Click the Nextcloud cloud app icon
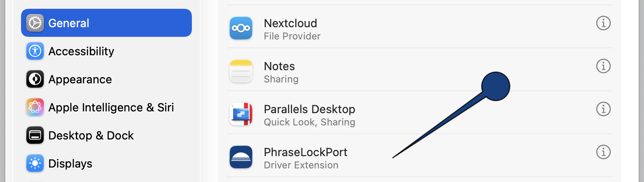Viewport: 644px width, 182px height. tap(241, 28)
